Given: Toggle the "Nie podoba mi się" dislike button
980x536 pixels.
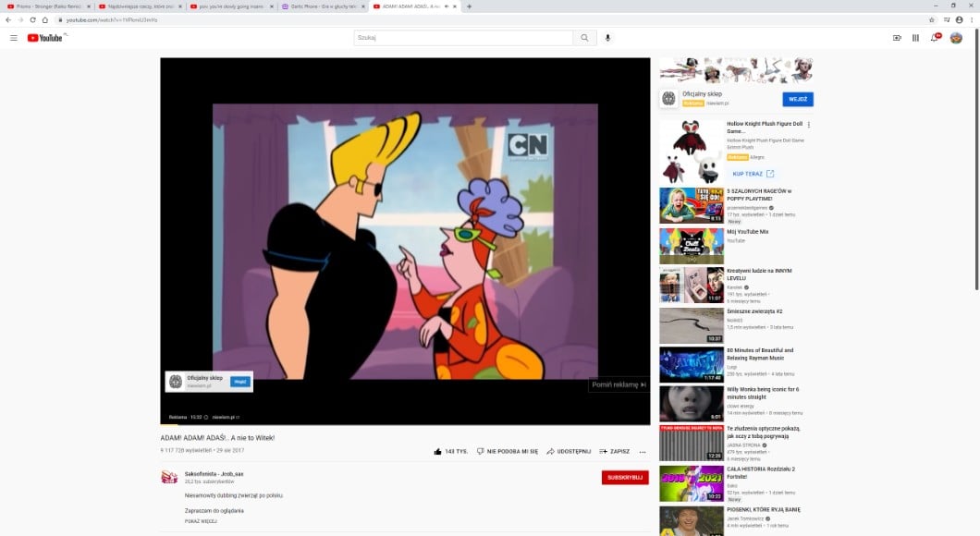Looking at the screenshot, I should 508,452.
